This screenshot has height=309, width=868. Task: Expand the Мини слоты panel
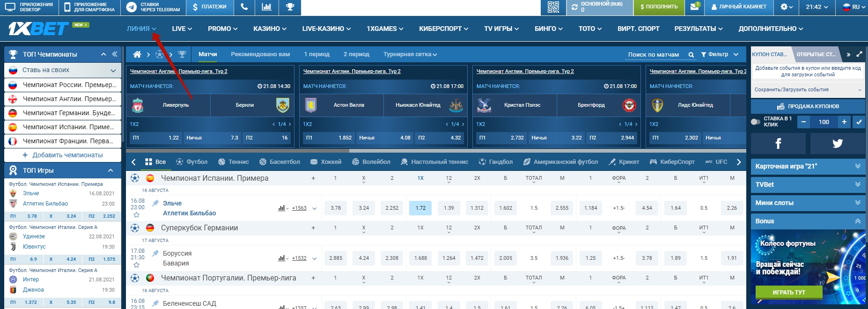808,203
